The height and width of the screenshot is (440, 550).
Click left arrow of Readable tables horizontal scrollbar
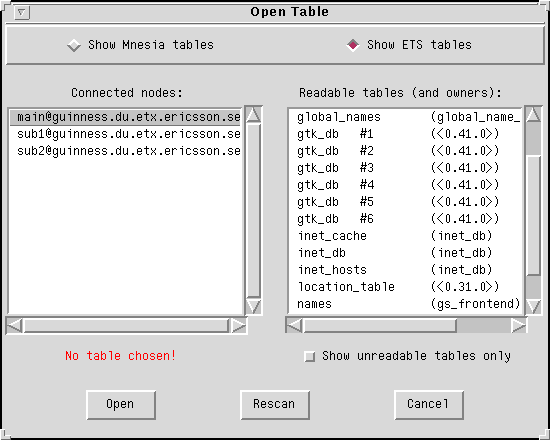pyautogui.click(x=294, y=326)
